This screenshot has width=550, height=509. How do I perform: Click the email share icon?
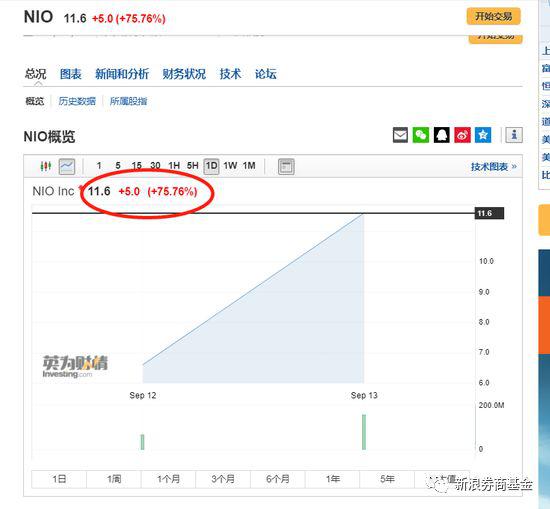pyautogui.click(x=400, y=135)
